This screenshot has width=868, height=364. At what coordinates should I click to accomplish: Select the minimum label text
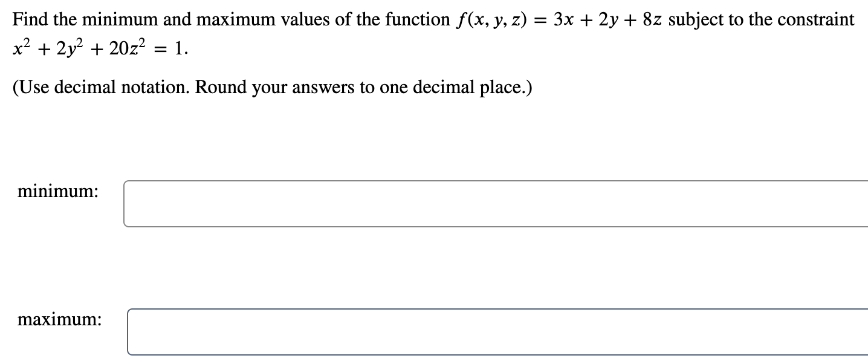click(56, 192)
